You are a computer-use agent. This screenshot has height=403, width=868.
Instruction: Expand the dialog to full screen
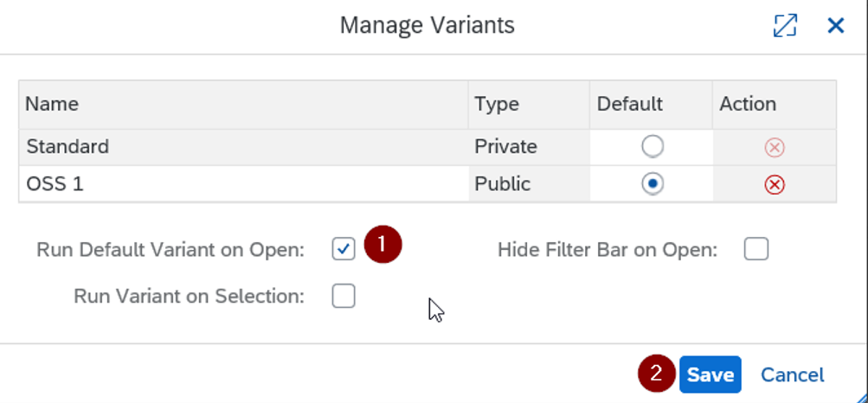pyautogui.click(x=785, y=25)
